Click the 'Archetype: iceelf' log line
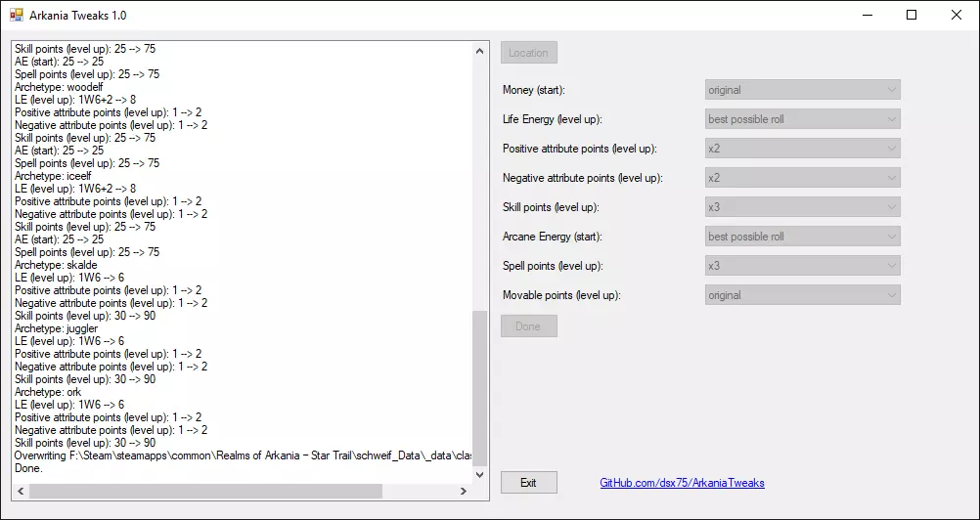The image size is (980, 520). click(53, 176)
